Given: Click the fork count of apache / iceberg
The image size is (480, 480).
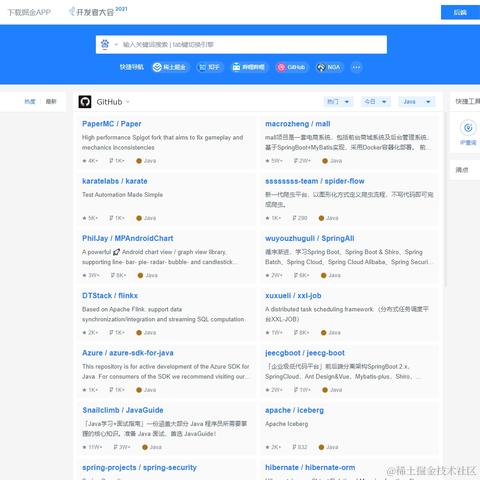Looking at the screenshot, I should click(x=300, y=447).
